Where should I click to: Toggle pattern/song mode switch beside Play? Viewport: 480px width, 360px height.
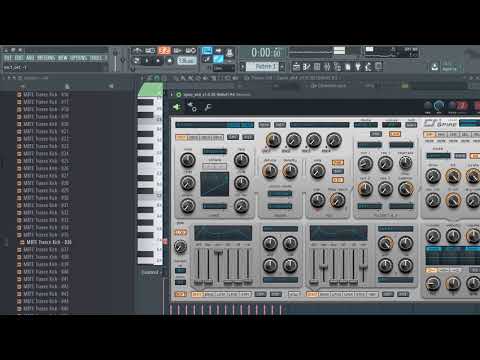[136, 61]
